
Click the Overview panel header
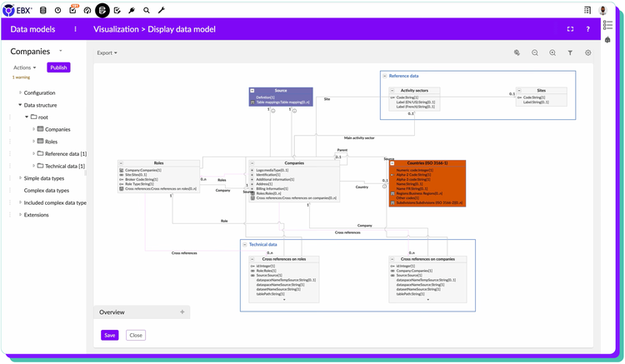click(x=142, y=312)
